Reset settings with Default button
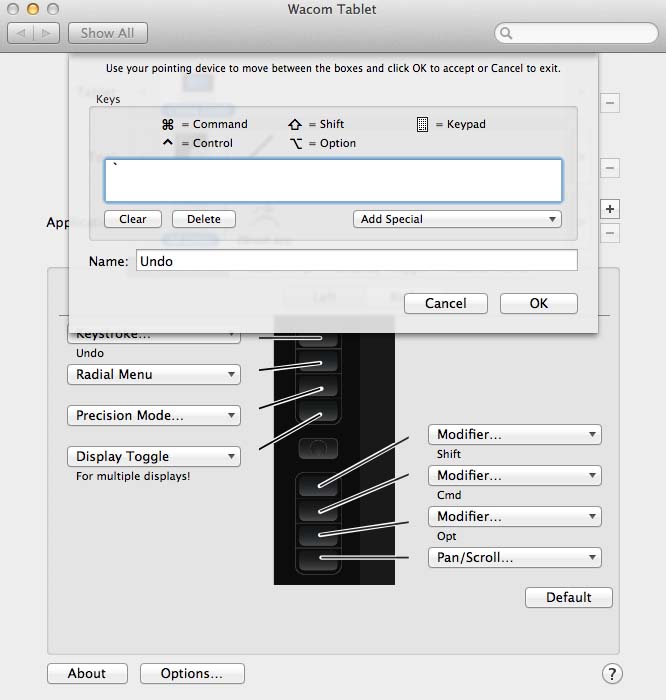This screenshot has height=700, width=666. pos(569,597)
